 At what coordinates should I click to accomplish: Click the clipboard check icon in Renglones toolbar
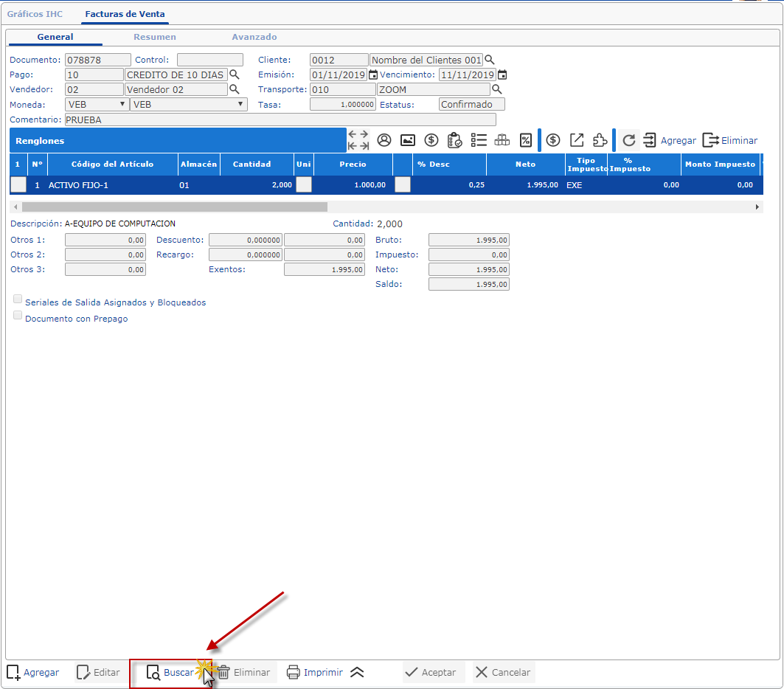click(454, 140)
